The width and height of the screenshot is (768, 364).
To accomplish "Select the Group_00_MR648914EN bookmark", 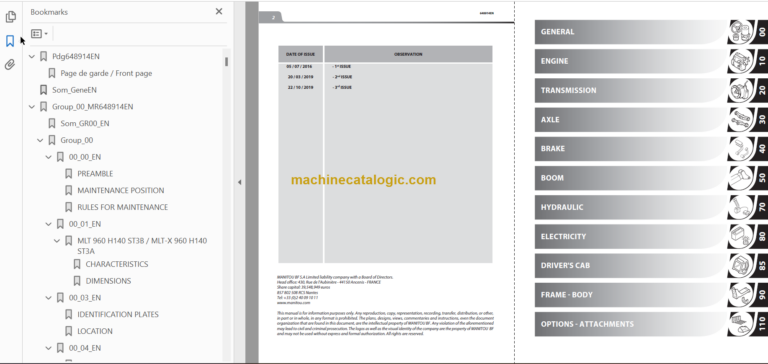I will click(93, 106).
